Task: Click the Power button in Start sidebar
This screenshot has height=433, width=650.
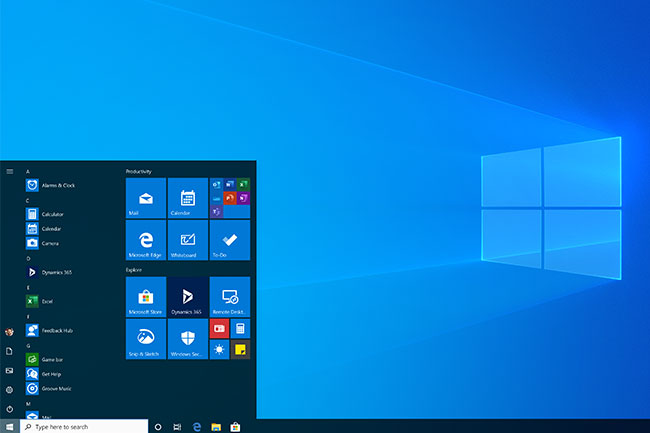Action: (x=10, y=409)
